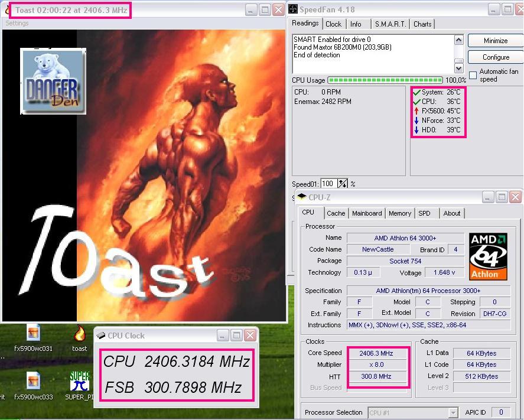Click the CPU Usage progress bar
The image size is (524, 420).
(385, 80)
